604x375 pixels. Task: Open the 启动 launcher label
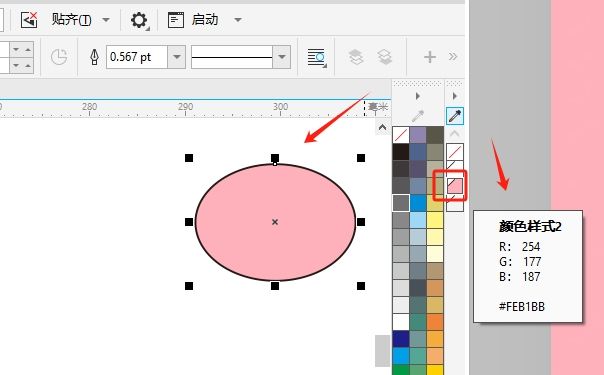pos(205,20)
